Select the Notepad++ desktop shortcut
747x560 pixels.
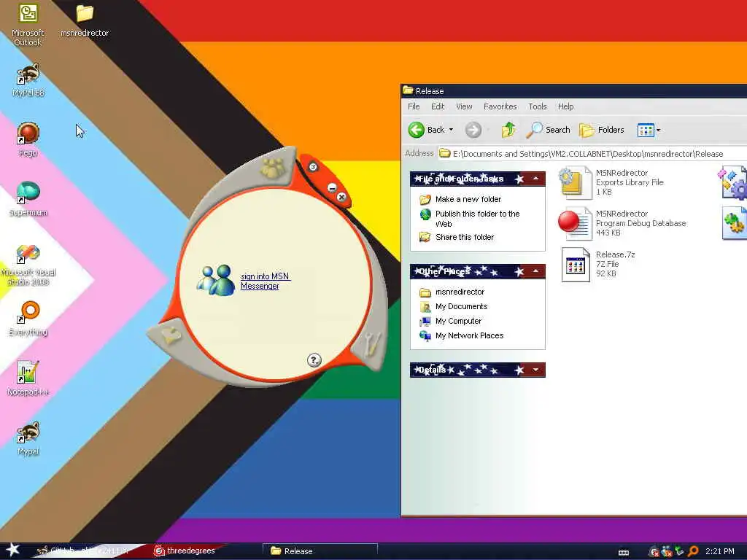tap(28, 378)
